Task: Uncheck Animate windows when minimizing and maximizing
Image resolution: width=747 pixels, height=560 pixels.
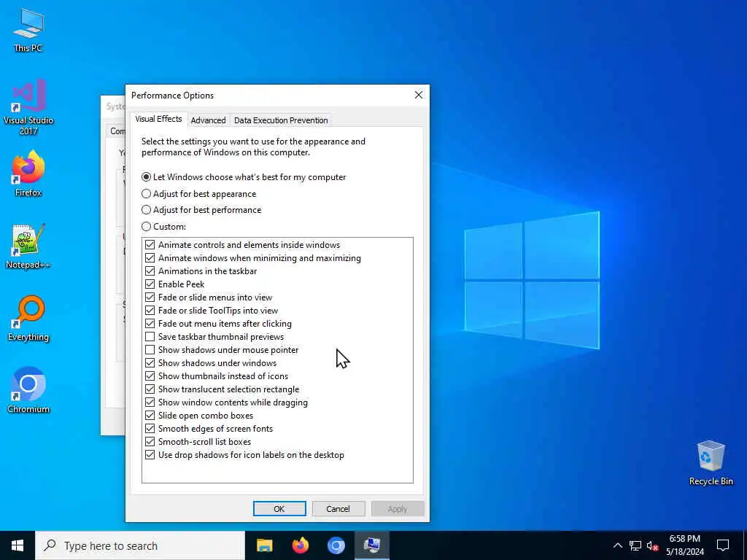Action: (150, 258)
